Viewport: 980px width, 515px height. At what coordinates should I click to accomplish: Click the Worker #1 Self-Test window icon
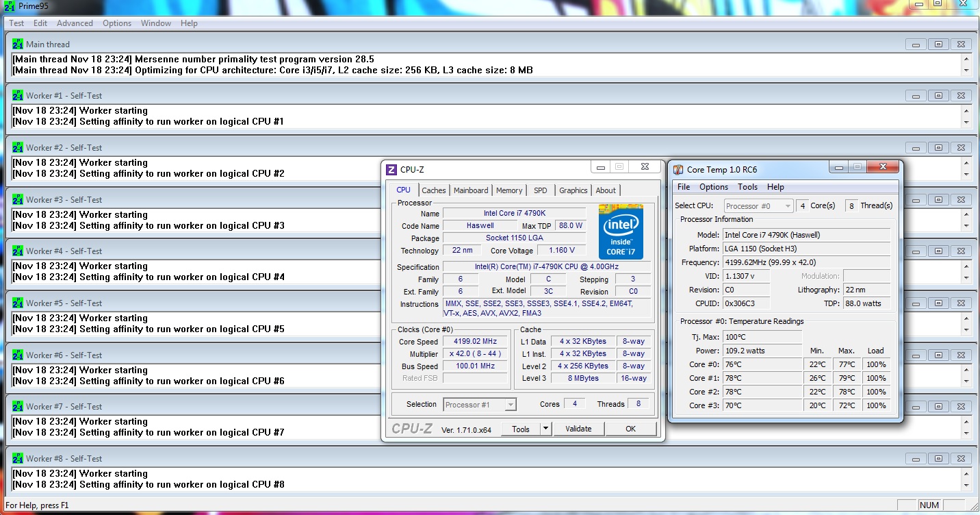tap(18, 95)
